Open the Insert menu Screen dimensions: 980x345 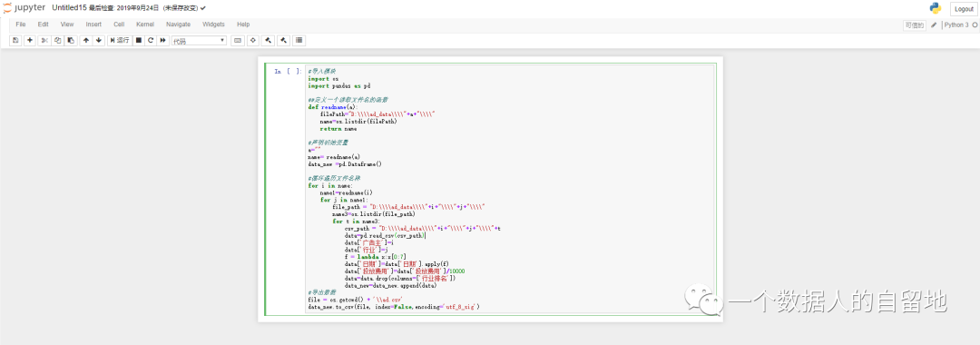(93, 25)
